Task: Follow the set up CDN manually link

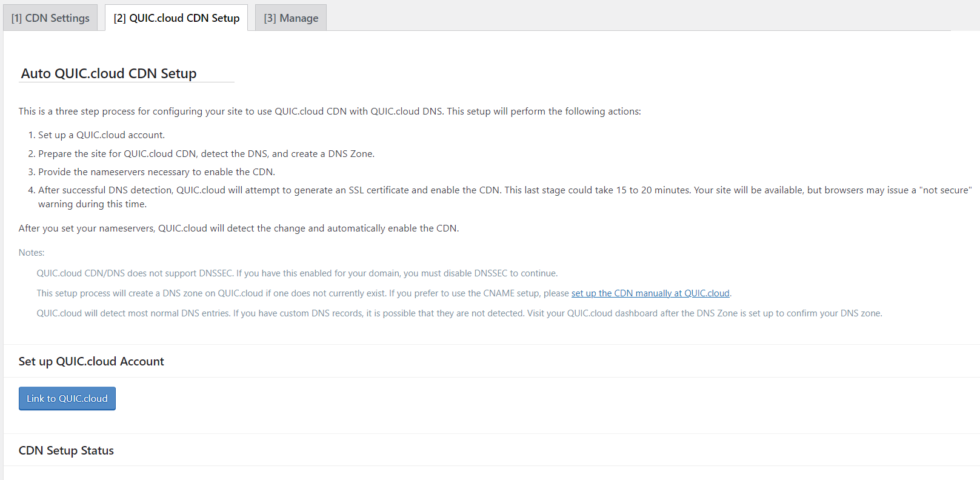Action: pyautogui.click(x=650, y=293)
